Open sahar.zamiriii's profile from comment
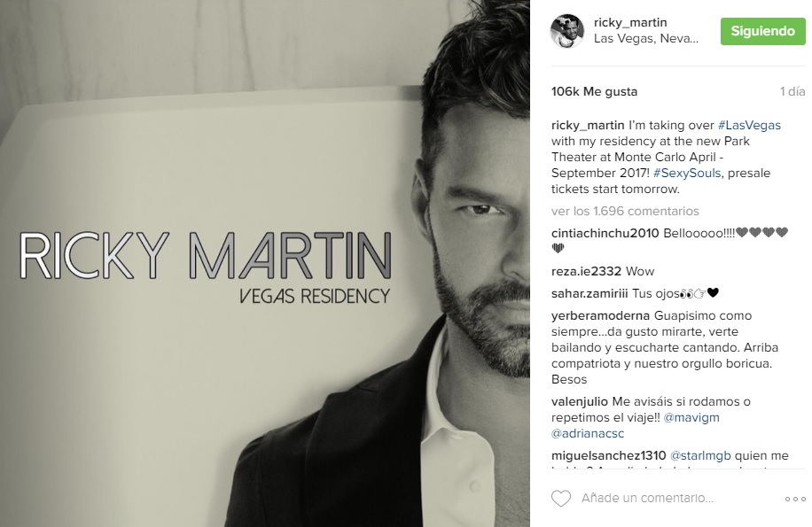Viewport: 812px width, 527px height. click(589, 293)
